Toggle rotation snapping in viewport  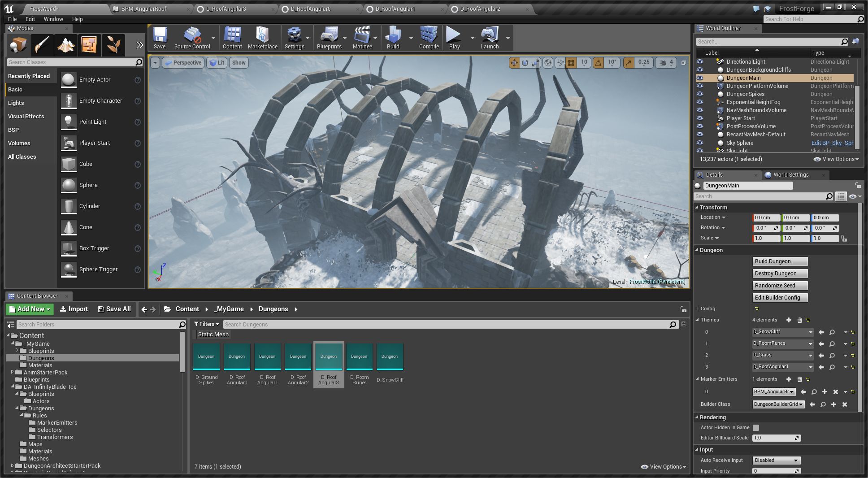[x=598, y=63]
